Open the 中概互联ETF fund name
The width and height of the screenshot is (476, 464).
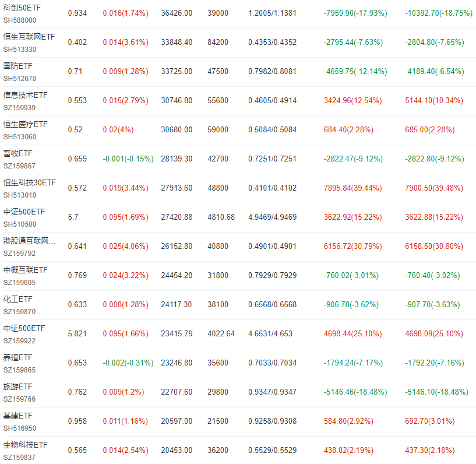click(25, 270)
